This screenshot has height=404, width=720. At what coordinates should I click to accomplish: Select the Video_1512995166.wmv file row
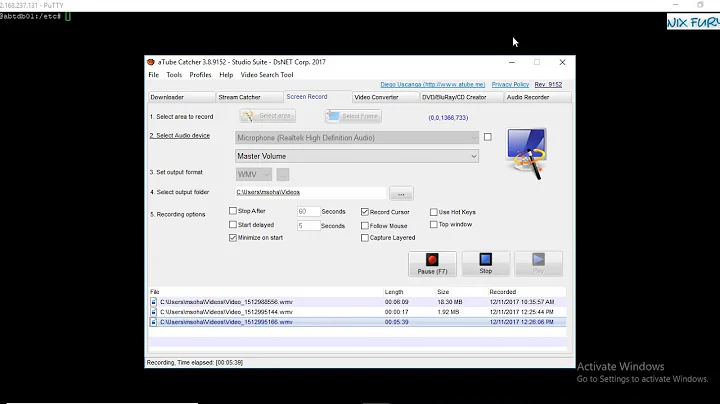point(357,322)
